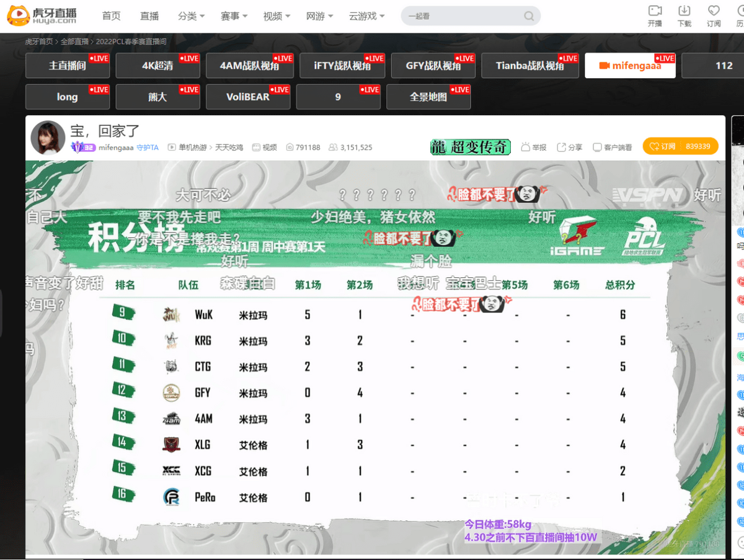Click the 今日体重:58kg overlay text
This screenshot has height=560, width=744.
[498, 525]
